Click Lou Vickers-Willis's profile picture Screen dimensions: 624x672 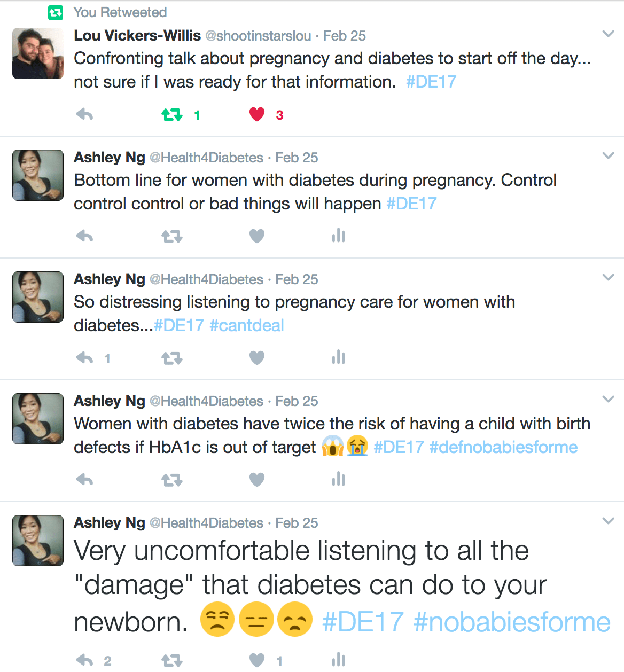click(x=38, y=53)
